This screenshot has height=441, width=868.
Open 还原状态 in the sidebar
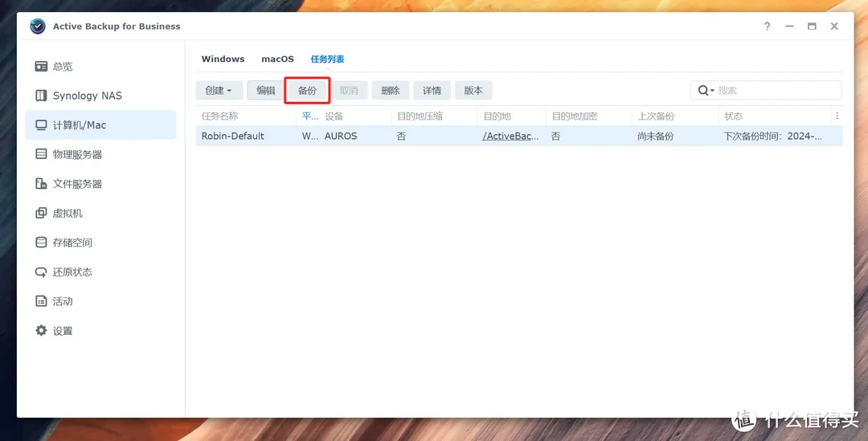pos(101,272)
